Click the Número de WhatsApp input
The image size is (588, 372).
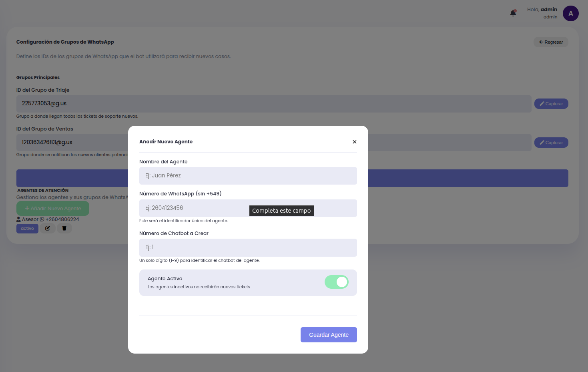tap(192, 208)
